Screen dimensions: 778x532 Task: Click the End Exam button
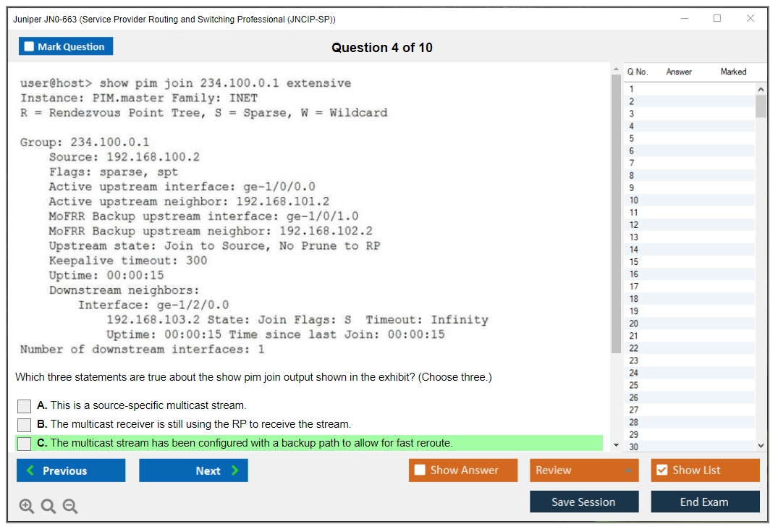pos(704,502)
